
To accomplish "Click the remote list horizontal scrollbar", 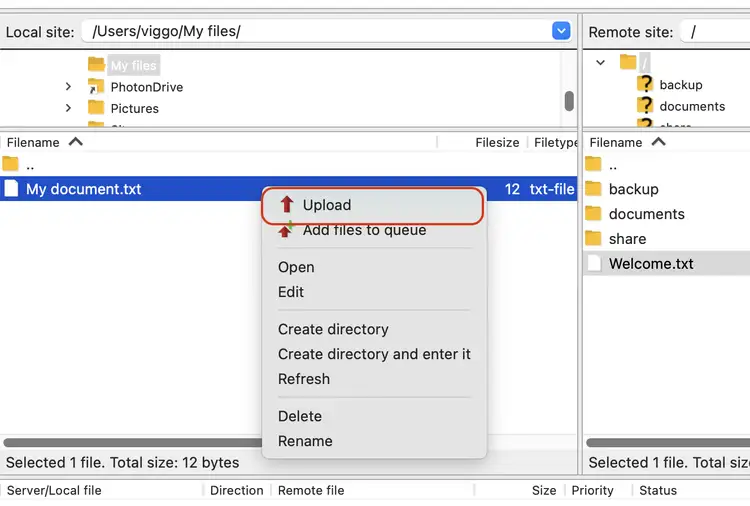I will (x=668, y=443).
